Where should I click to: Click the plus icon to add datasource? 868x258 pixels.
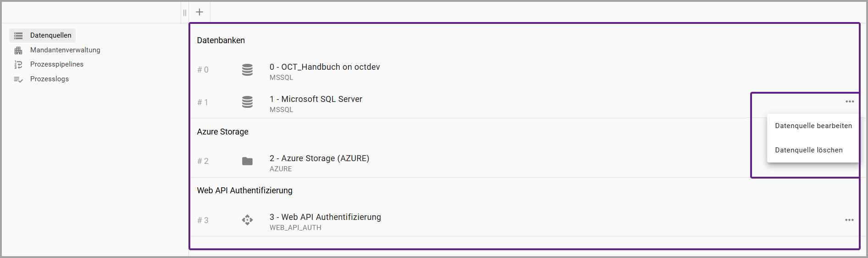click(199, 12)
